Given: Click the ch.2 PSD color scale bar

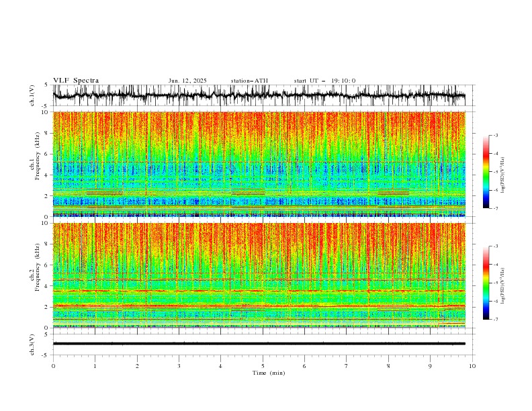Looking at the screenshot, I should [486, 283].
